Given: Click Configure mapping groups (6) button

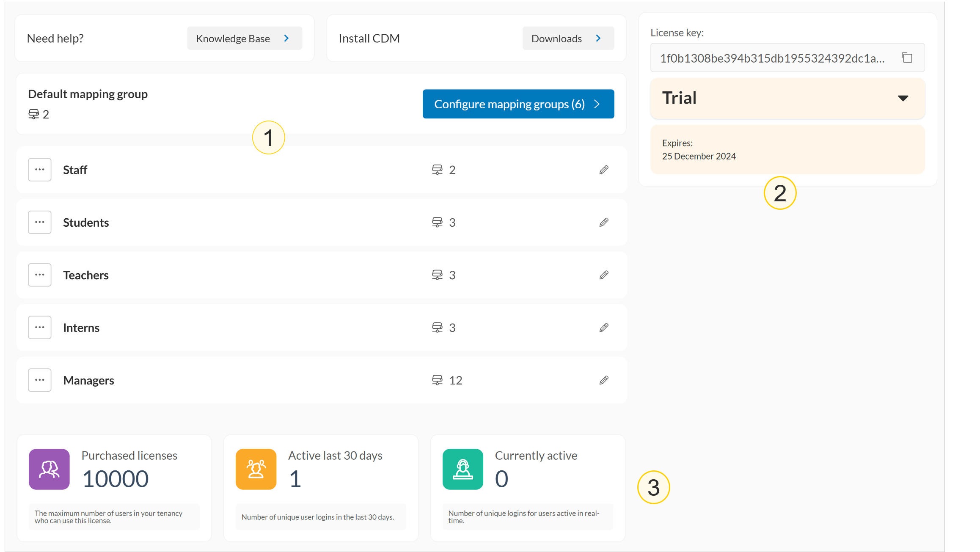Looking at the screenshot, I should 518,104.
